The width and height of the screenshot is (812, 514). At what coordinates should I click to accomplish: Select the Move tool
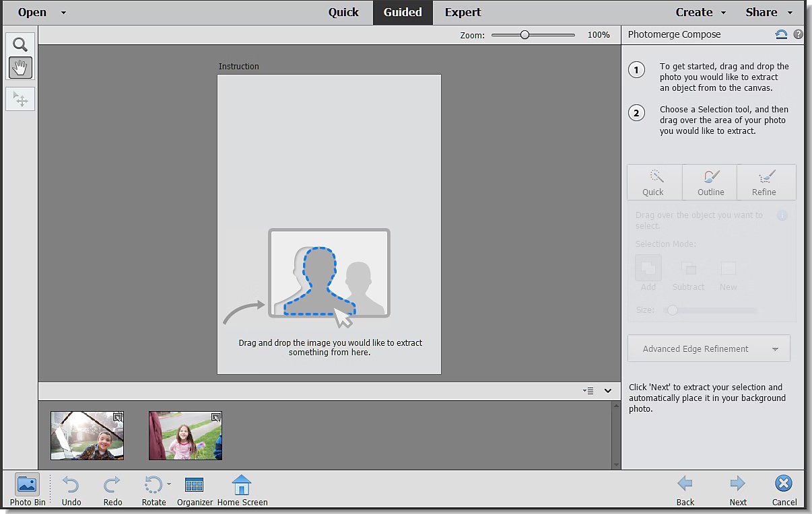click(x=20, y=100)
